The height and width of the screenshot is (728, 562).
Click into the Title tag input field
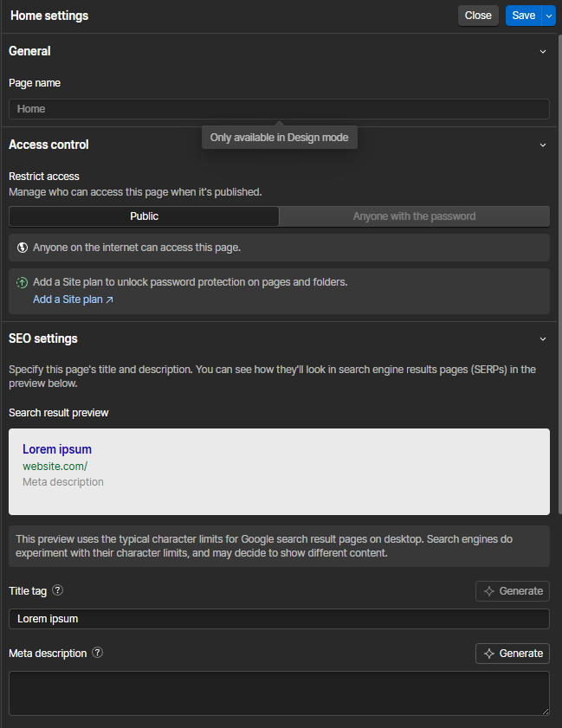(279, 619)
